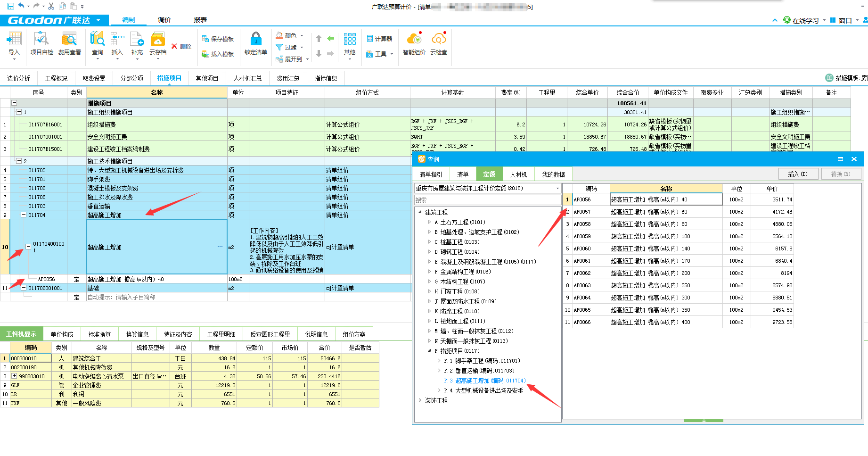Click 保存模板 save template

(218, 39)
